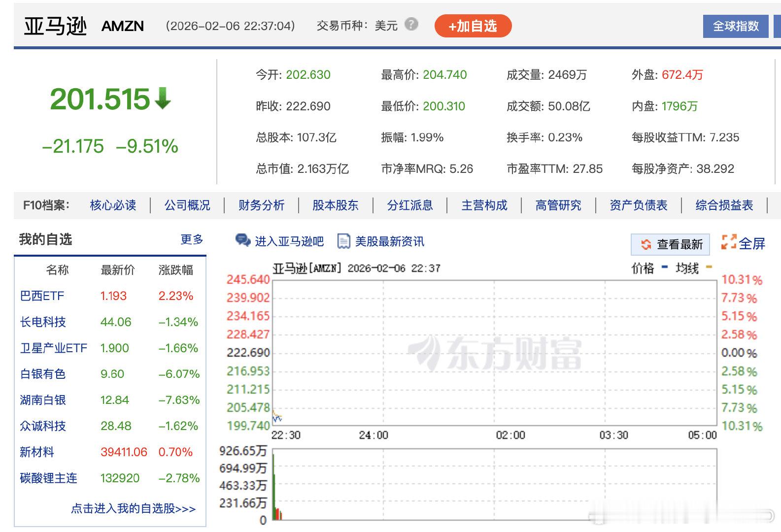Click the AMZN ticker symbol in header
This screenshot has width=781, height=532.
[x=123, y=26]
